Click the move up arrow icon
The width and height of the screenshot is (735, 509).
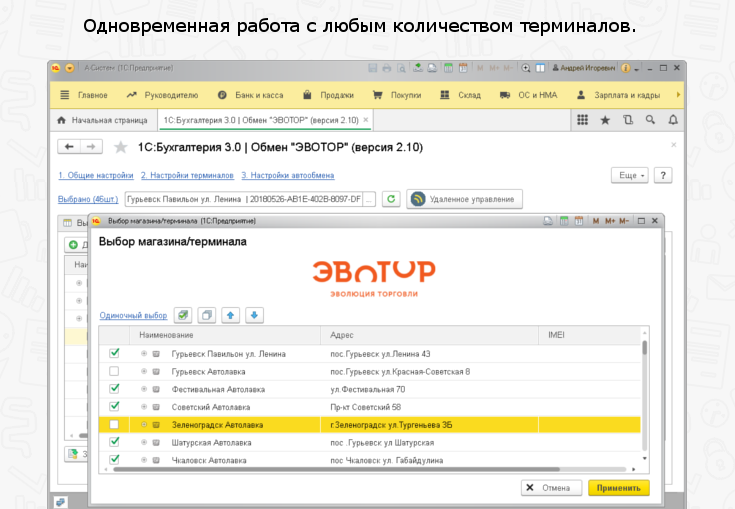click(x=231, y=315)
